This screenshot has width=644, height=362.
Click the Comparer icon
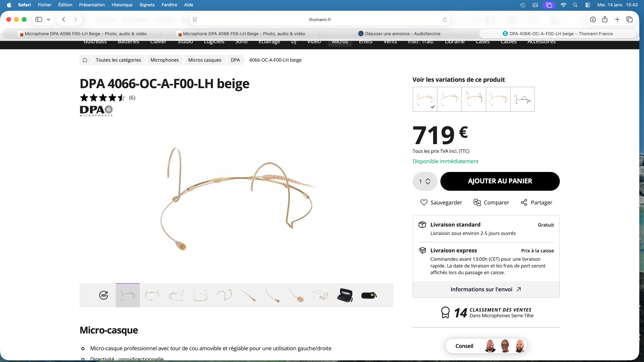pos(477,202)
